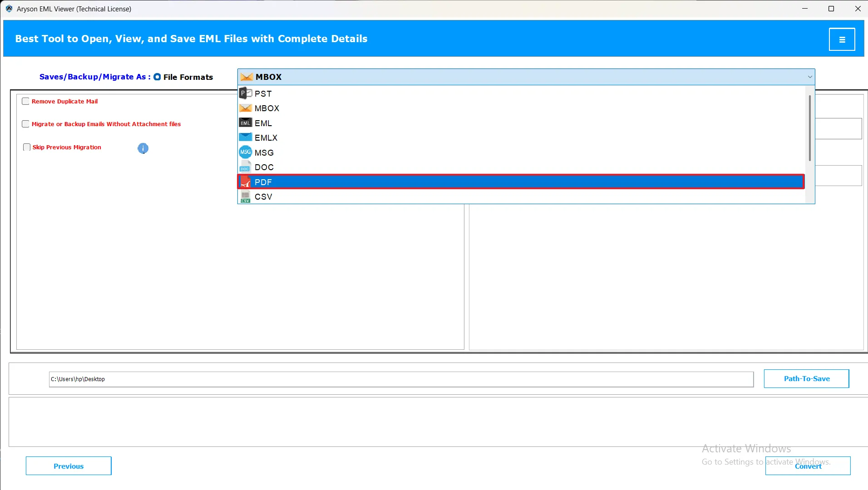Click the save path text field
Screen dimensions: 868x490
coord(401,379)
